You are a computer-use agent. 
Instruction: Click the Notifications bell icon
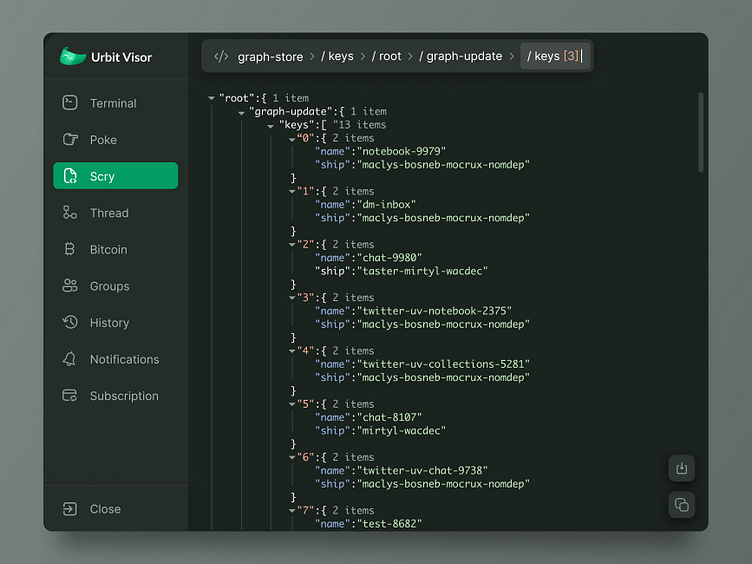click(x=70, y=359)
